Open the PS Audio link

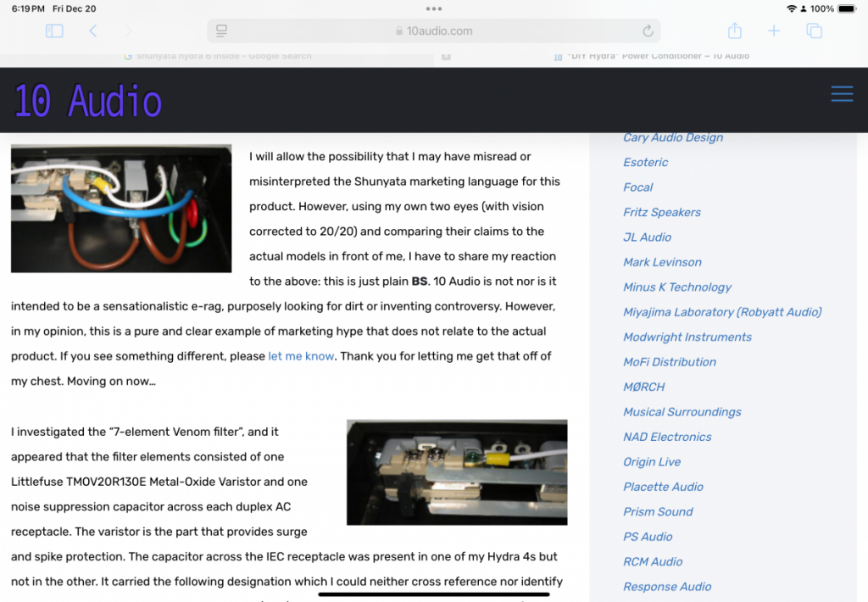pyautogui.click(x=648, y=536)
